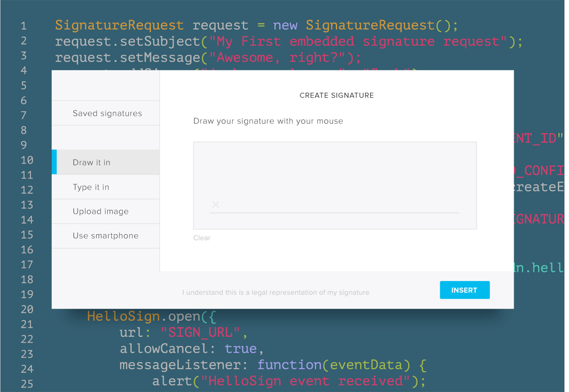Click the INSERT button
The image size is (569, 392).
tap(464, 290)
